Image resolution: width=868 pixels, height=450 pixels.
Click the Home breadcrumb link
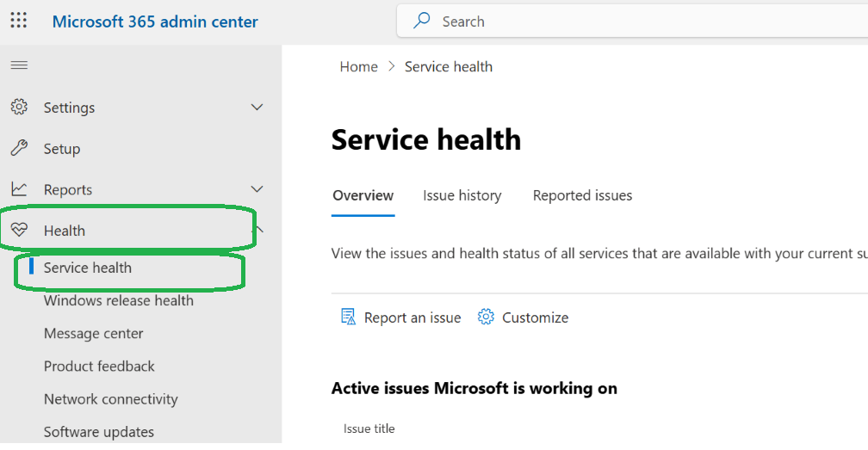(x=359, y=67)
